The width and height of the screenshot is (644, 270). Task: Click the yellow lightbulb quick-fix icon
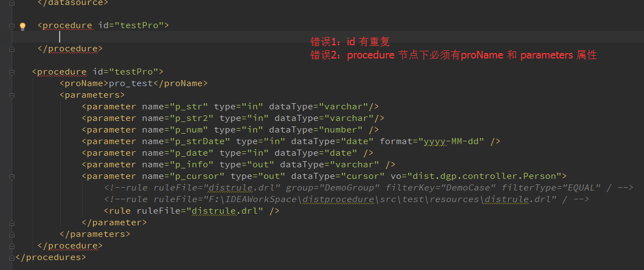click(23, 27)
